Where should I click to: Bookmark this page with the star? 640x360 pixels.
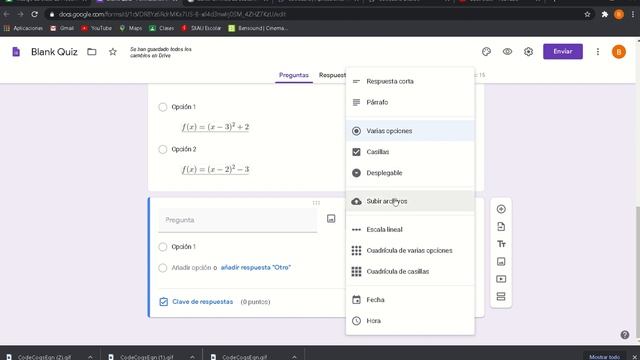587,14
